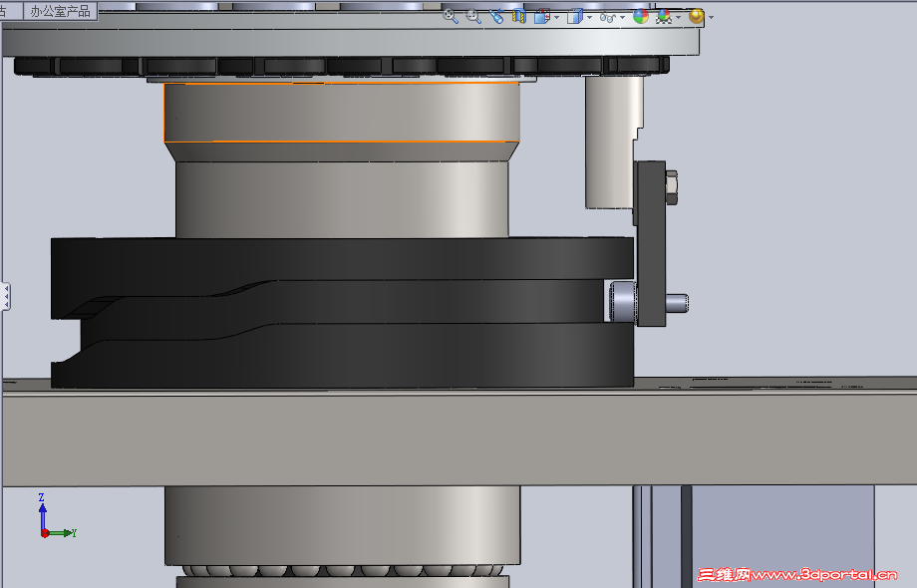Expand the View Orientation dropdown arrow
Viewport: 917px width, 588px height.
point(556,17)
